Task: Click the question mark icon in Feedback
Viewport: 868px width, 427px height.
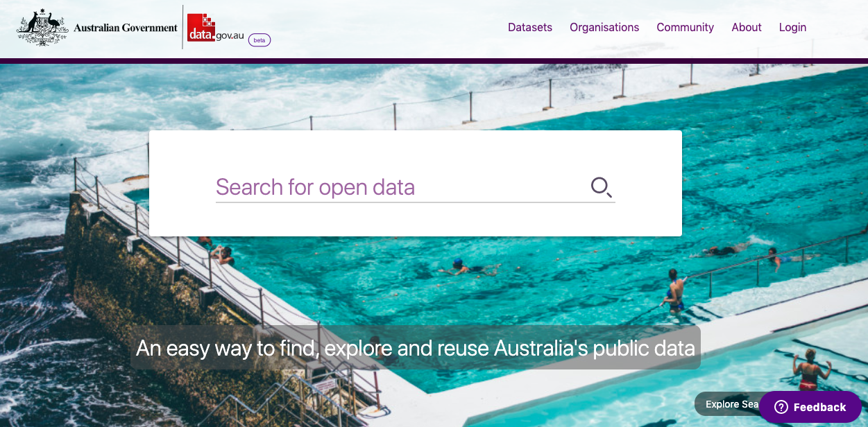Action: coord(781,407)
